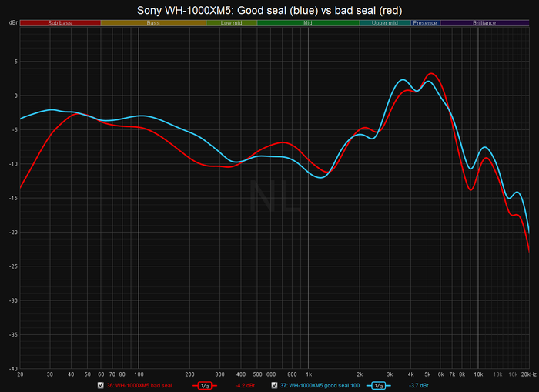The height and width of the screenshot is (392, 539).
Task: Select the Sub bass frequency band
Action: [60, 23]
